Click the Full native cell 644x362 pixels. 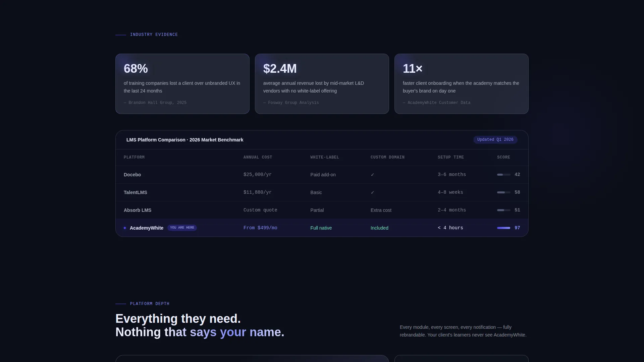click(x=321, y=228)
